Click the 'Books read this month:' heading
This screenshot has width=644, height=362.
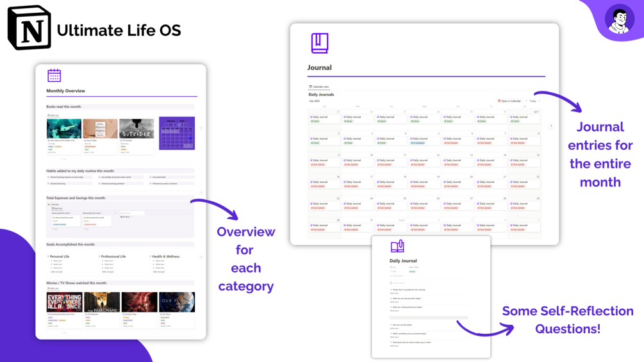(x=63, y=106)
